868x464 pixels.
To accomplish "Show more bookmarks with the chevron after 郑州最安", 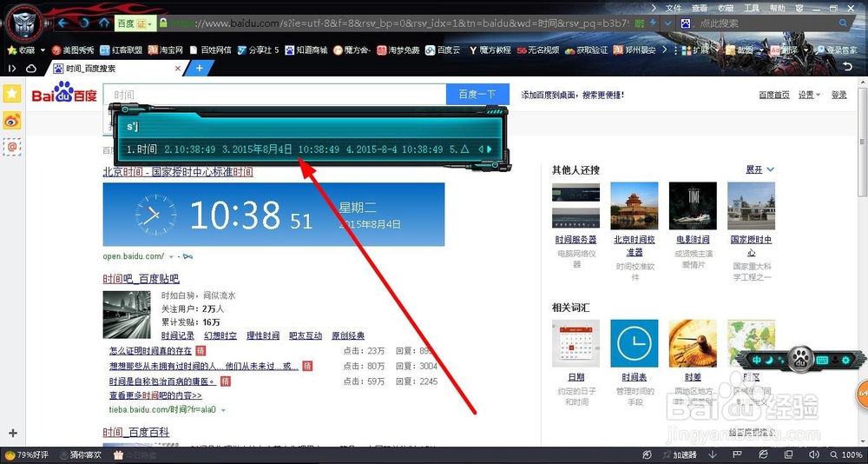I will pos(664,50).
